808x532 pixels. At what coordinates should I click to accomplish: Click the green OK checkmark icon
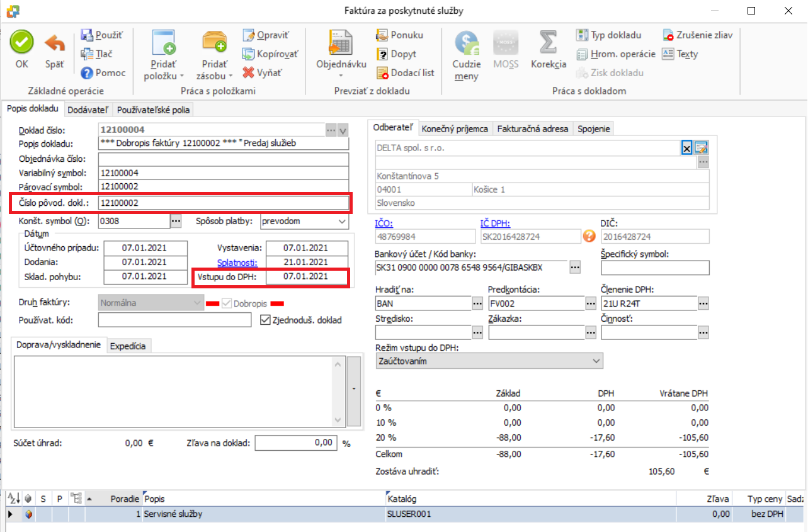point(22,43)
